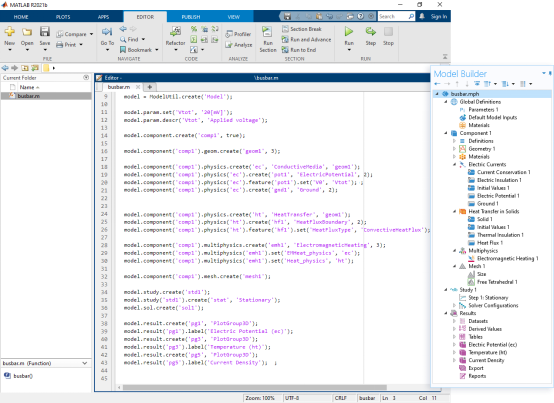Switch to the PLOTS ribbon tab
Screen dimensions: 554x403
[x=63, y=17]
